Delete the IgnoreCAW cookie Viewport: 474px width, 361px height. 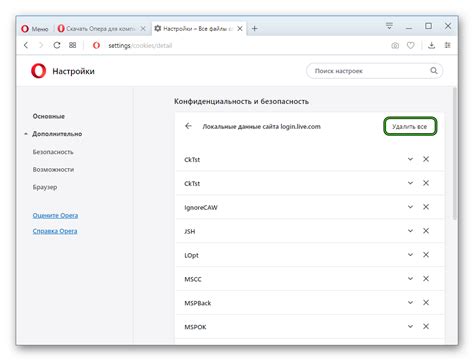(x=426, y=207)
